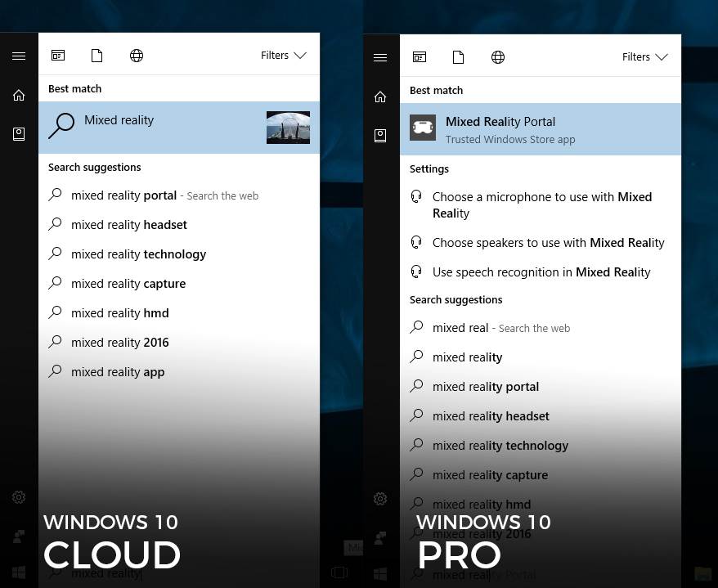Click Mixed Reality Portal headset app icon
718x588 pixels.
(x=423, y=128)
